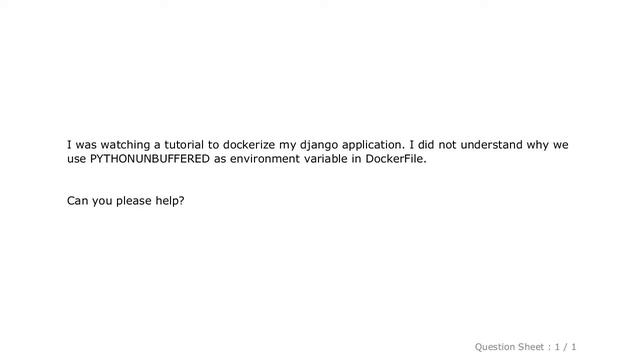Click the '1 / 1' page count

[565, 347]
